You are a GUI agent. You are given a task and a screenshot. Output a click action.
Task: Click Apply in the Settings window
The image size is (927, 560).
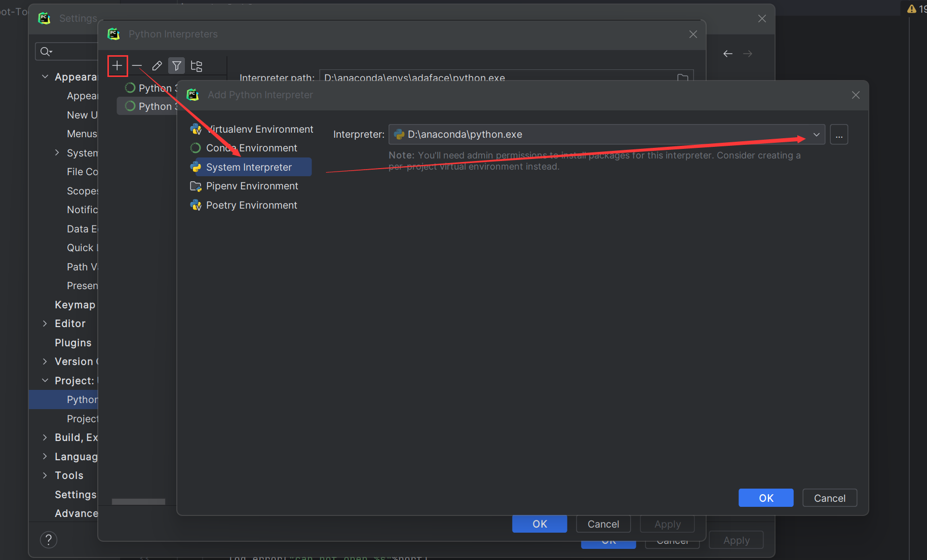pos(736,540)
